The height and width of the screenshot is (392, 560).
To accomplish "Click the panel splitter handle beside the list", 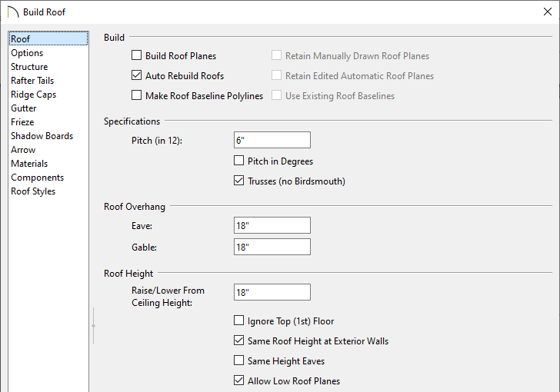I will [94, 326].
